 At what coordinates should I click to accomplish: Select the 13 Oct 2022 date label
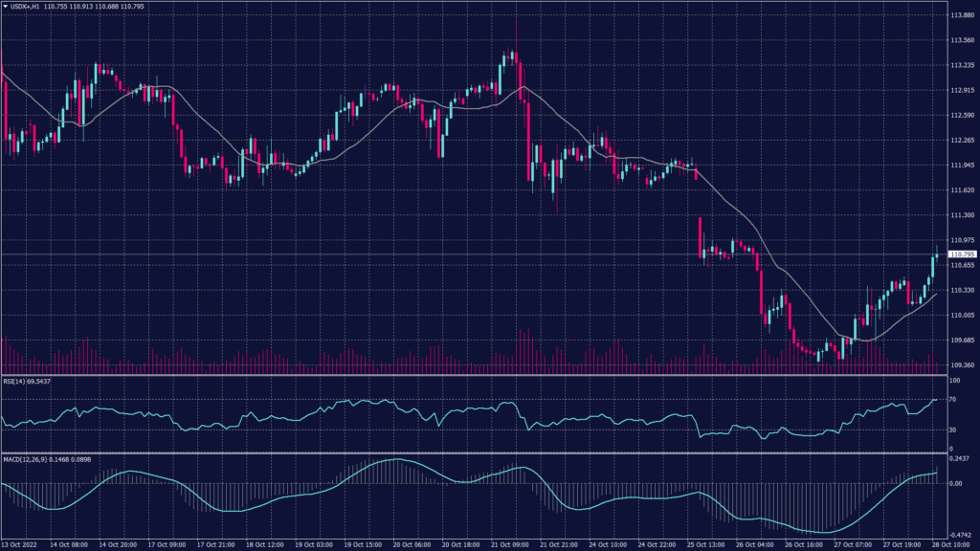pyautogui.click(x=21, y=544)
